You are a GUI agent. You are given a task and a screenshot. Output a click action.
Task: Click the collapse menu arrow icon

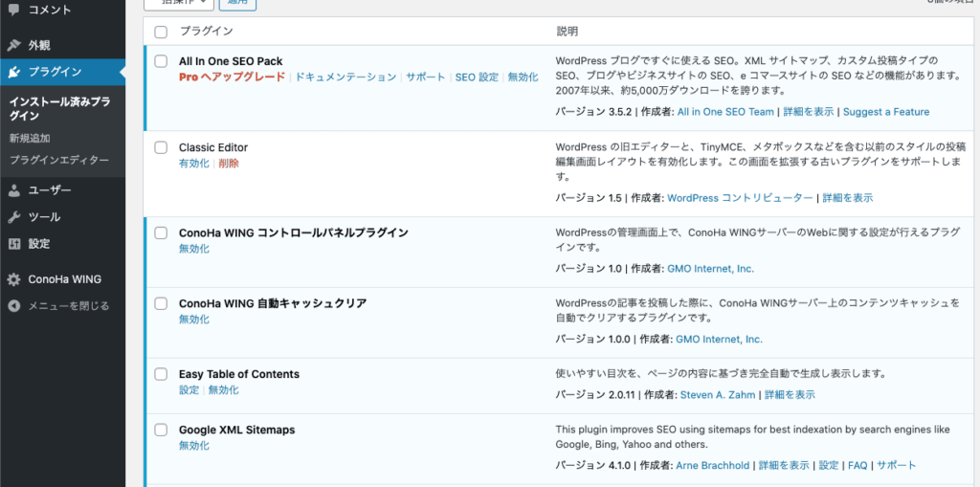click(x=13, y=306)
